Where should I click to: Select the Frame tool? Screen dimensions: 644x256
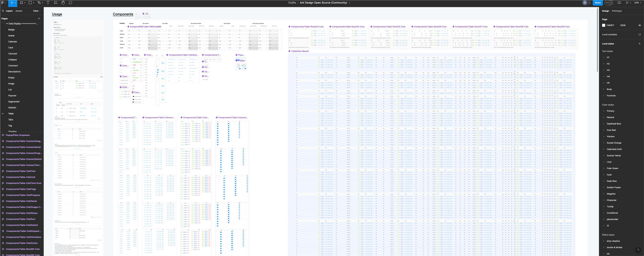point(21,3)
